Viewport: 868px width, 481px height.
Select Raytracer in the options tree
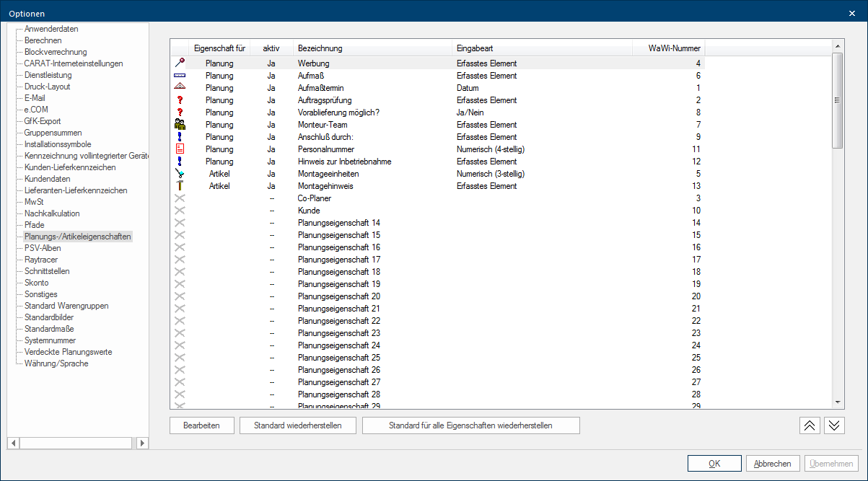click(x=41, y=260)
